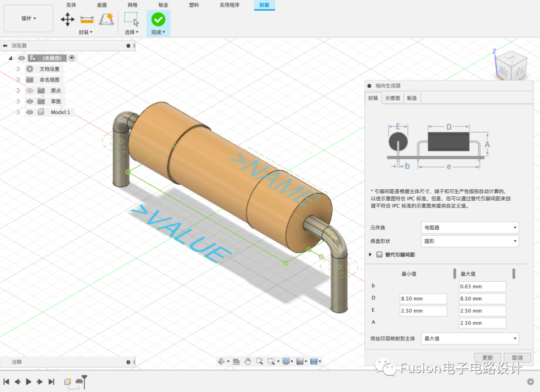Open grid and snaps settings icon
The height and width of the screenshot is (392, 540).
[x=300, y=361]
